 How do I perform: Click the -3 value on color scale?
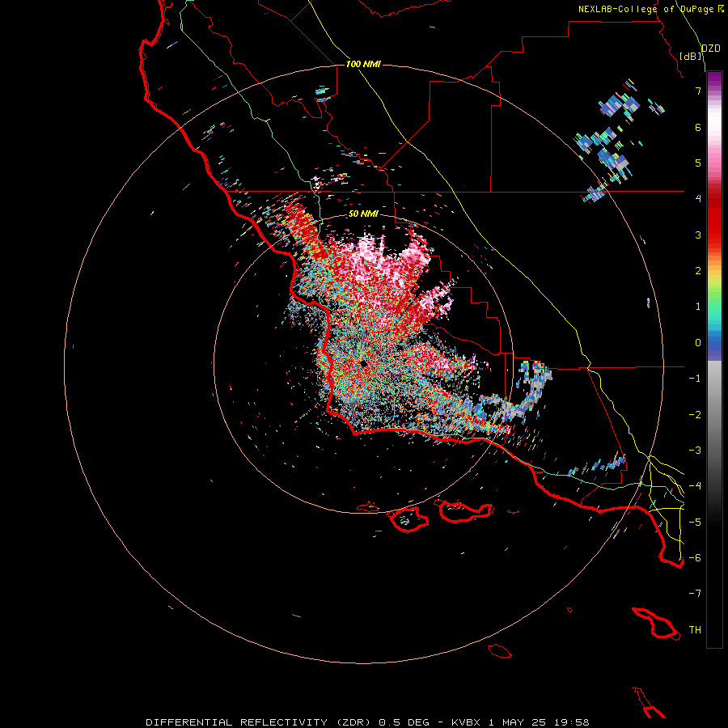tap(695, 451)
